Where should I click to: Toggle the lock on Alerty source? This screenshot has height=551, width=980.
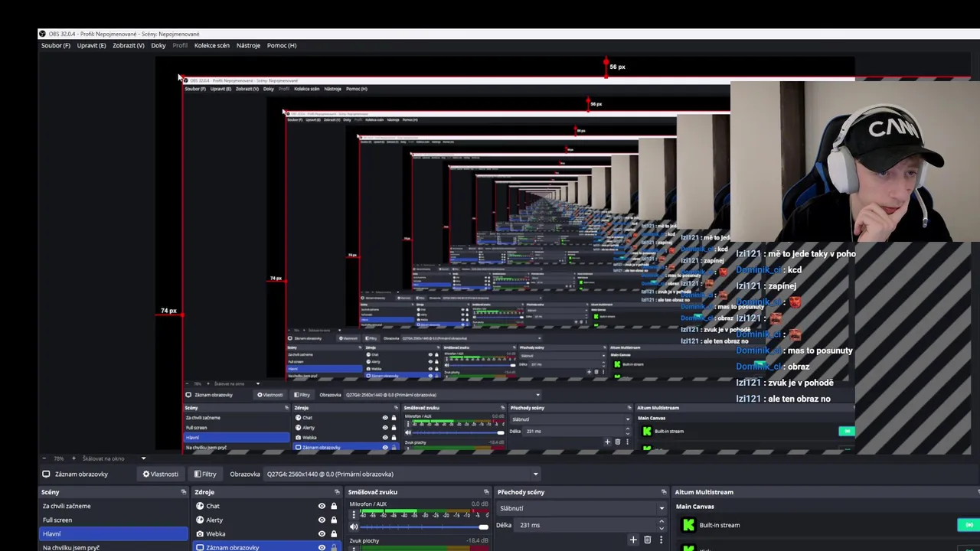click(x=334, y=520)
